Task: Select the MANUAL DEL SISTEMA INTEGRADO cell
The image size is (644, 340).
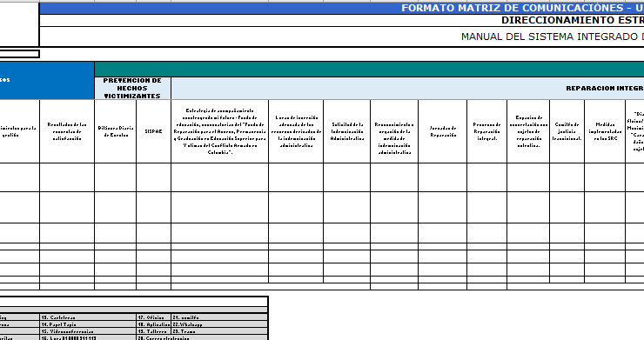Action: click(x=342, y=37)
